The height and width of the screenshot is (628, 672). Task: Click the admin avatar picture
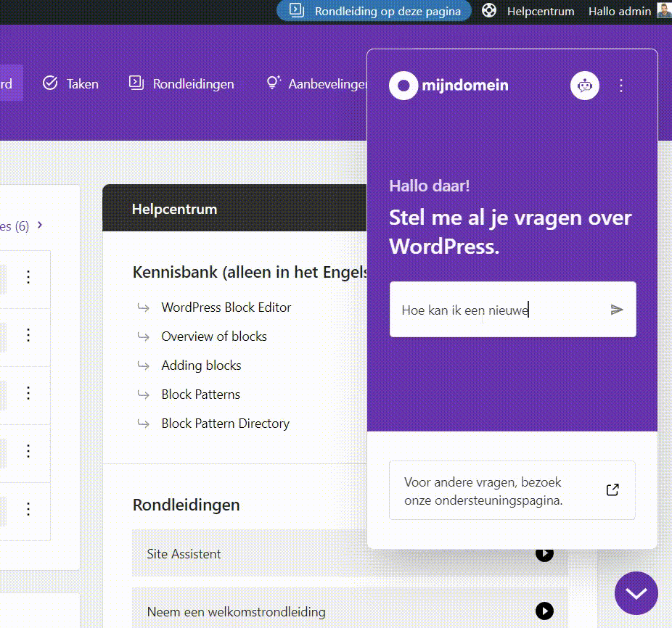pos(665,11)
